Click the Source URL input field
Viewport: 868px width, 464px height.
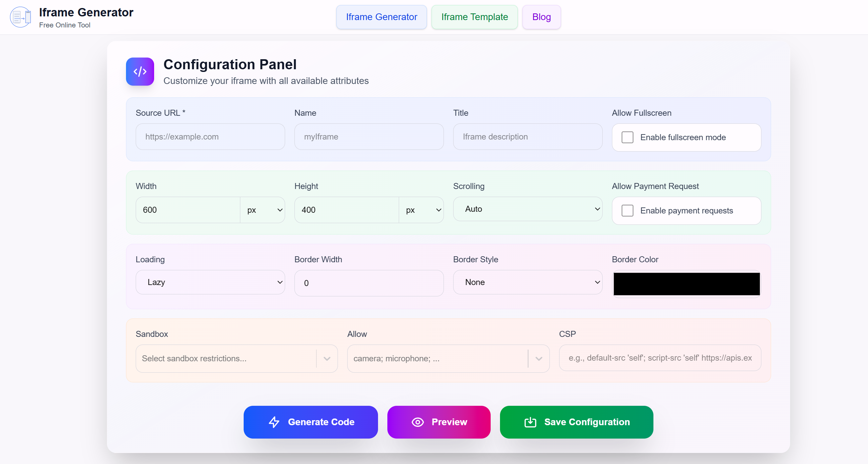[x=210, y=136]
